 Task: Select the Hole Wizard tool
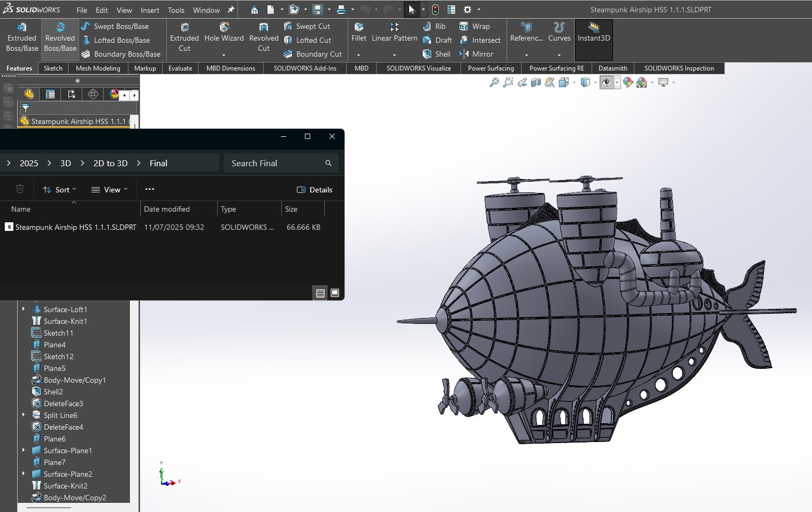[x=224, y=33]
